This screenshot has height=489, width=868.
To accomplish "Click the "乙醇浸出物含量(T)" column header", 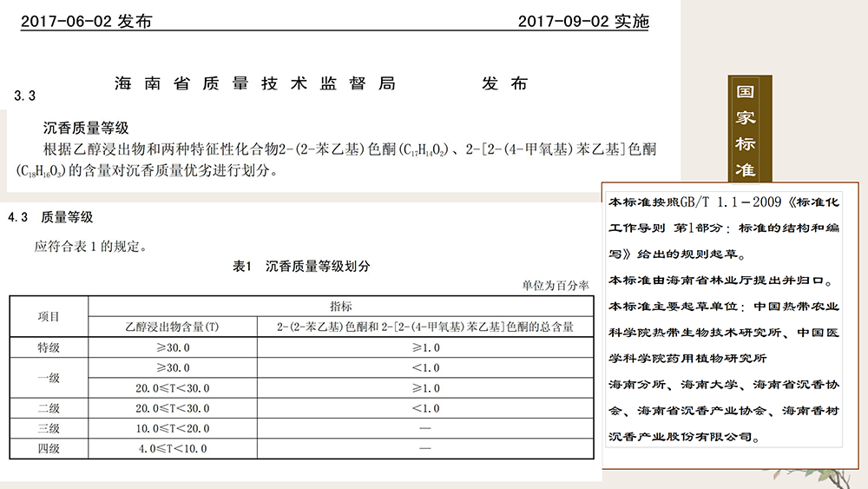I will pyautogui.click(x=172, y=327).
